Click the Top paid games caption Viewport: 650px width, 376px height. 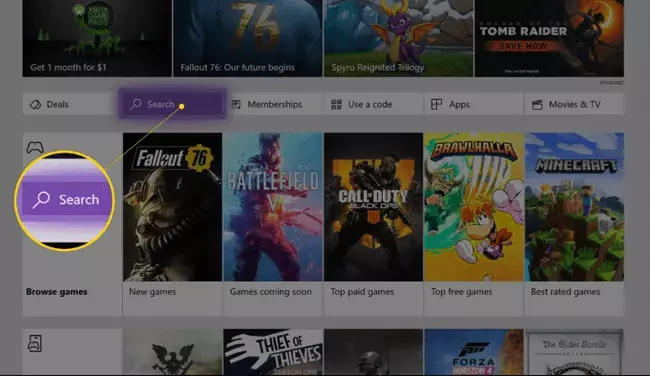pos(362,291)
